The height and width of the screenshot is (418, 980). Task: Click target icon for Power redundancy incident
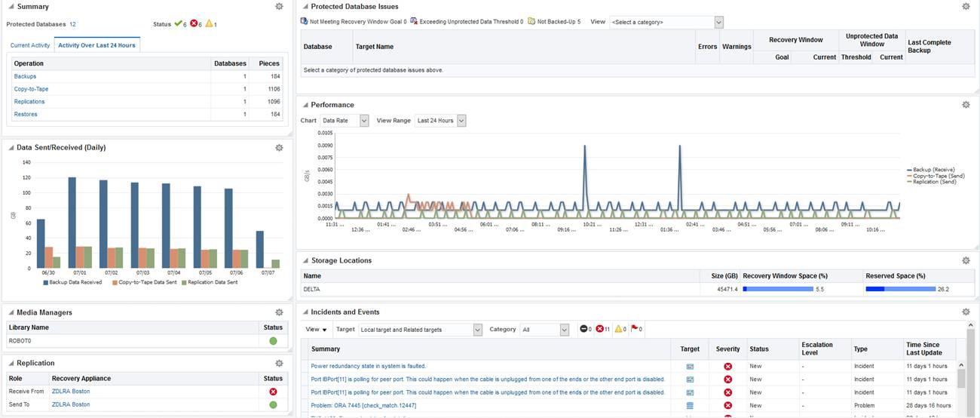pos(690,367)
